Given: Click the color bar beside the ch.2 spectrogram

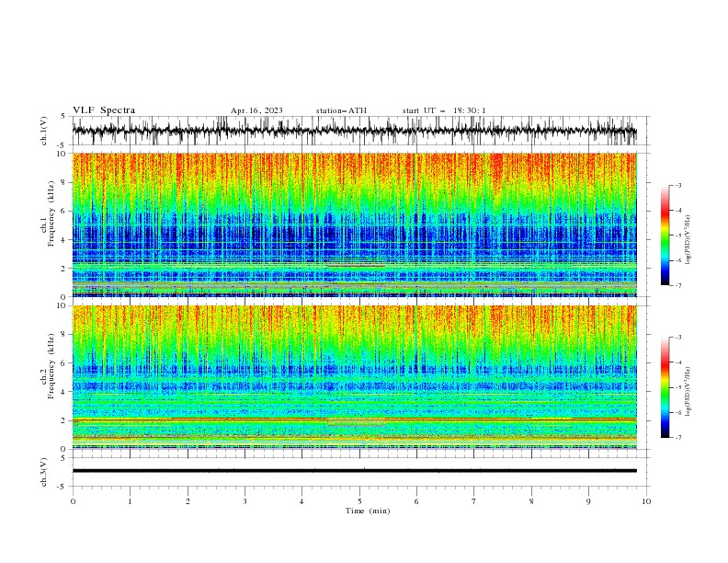Looking at the screenshot, I should [x=665, y=387].
